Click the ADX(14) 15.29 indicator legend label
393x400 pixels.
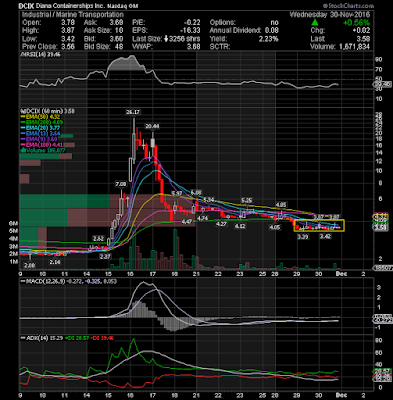[x=42, y=338]
